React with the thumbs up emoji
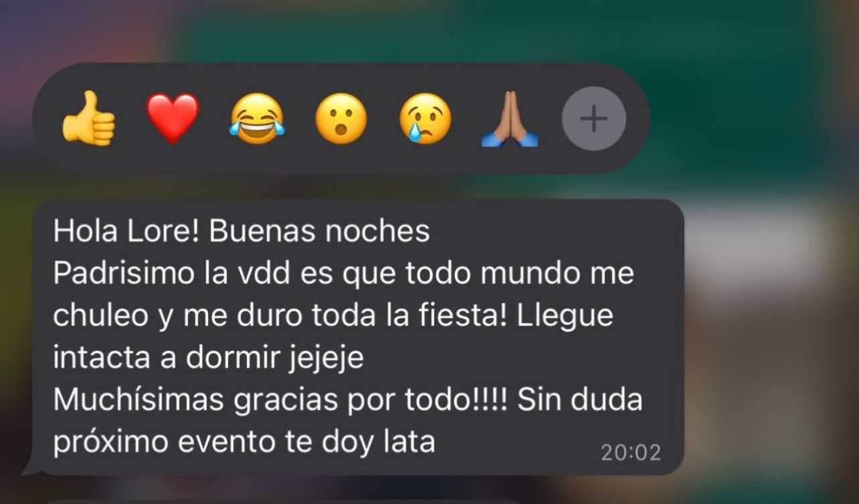859x504 pixels. (x=88, y=119)
